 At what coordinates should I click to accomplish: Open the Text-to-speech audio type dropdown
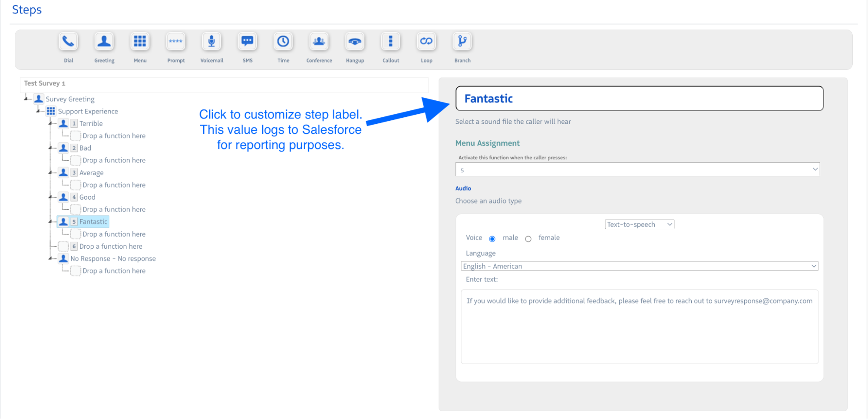[639, 224]
